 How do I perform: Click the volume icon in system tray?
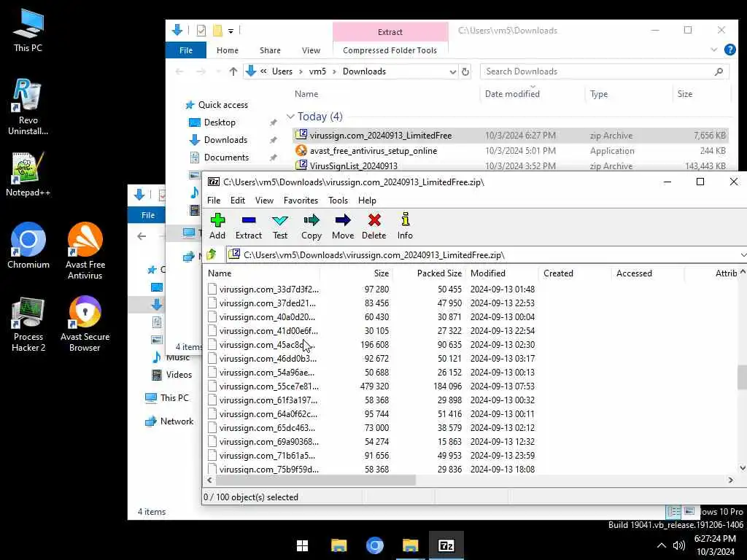[679, 545]
